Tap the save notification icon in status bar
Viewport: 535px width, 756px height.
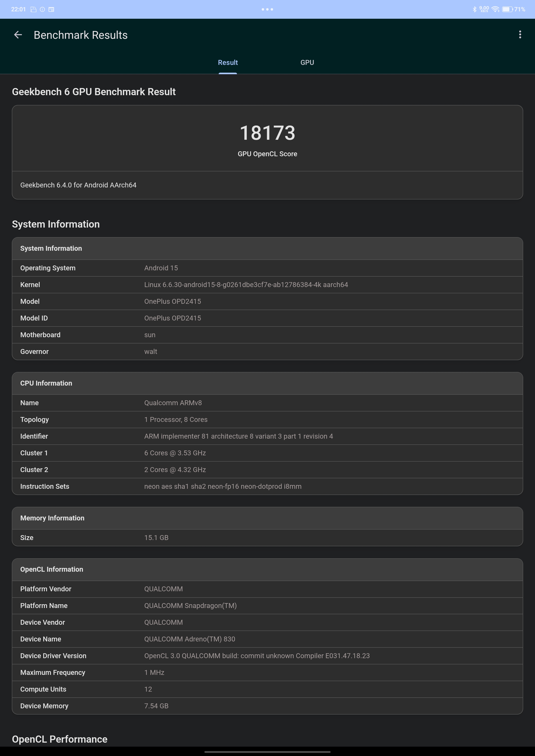coord(33,9)
